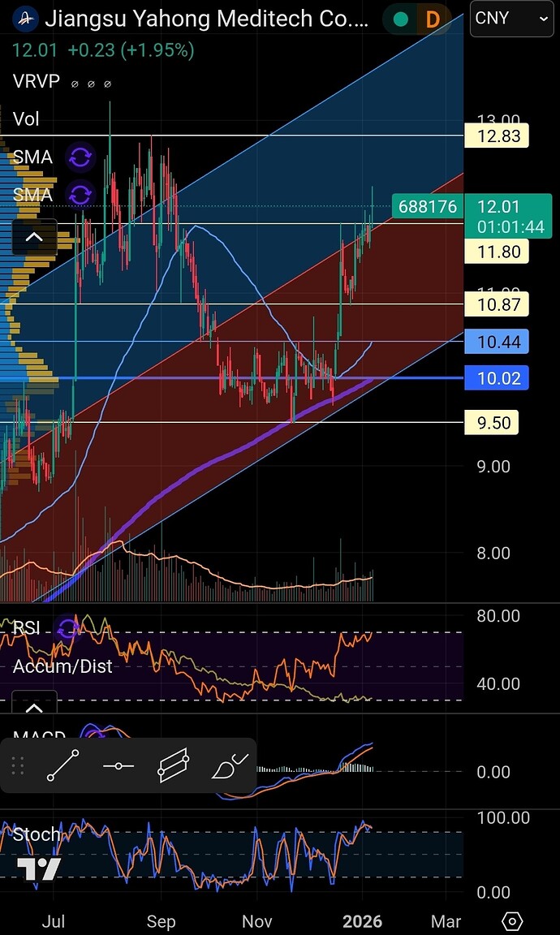The image size is (560, 935).
Task: Change the D daily interval
Action: [433, 19]
